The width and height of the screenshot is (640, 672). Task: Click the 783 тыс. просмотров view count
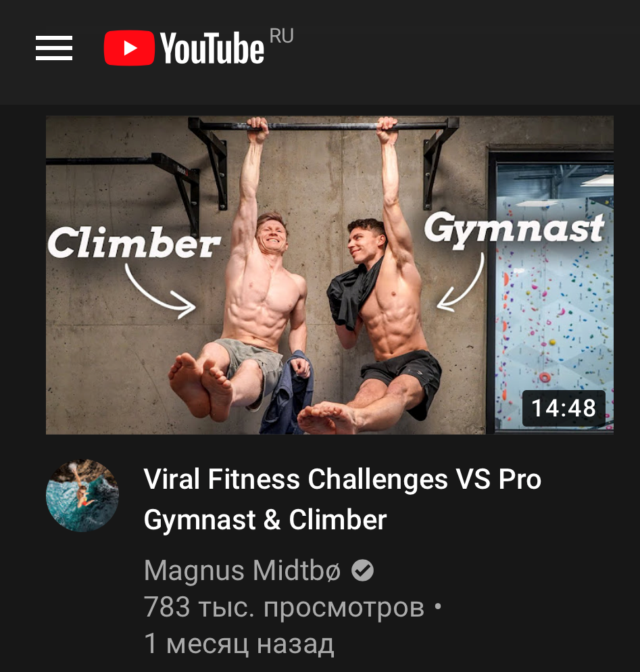(x=284, y=607)
